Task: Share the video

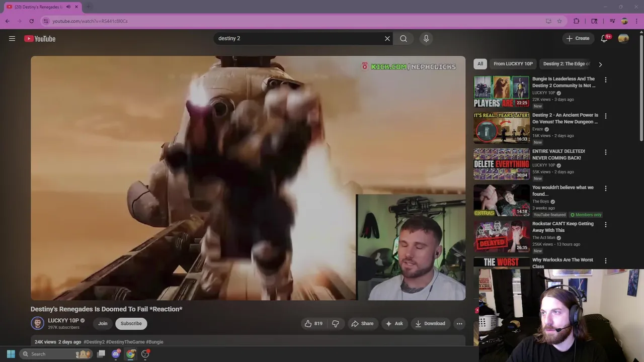Action: [362, 324]
